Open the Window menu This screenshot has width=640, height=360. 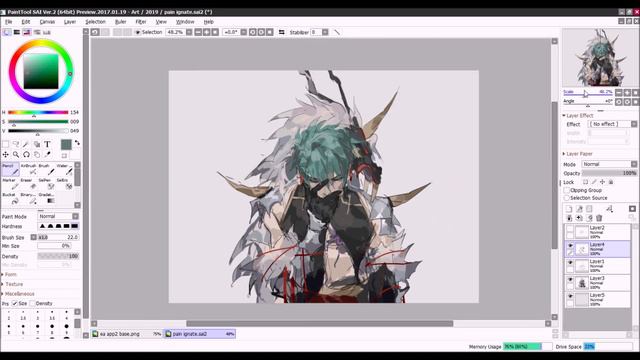coord(185,22)
